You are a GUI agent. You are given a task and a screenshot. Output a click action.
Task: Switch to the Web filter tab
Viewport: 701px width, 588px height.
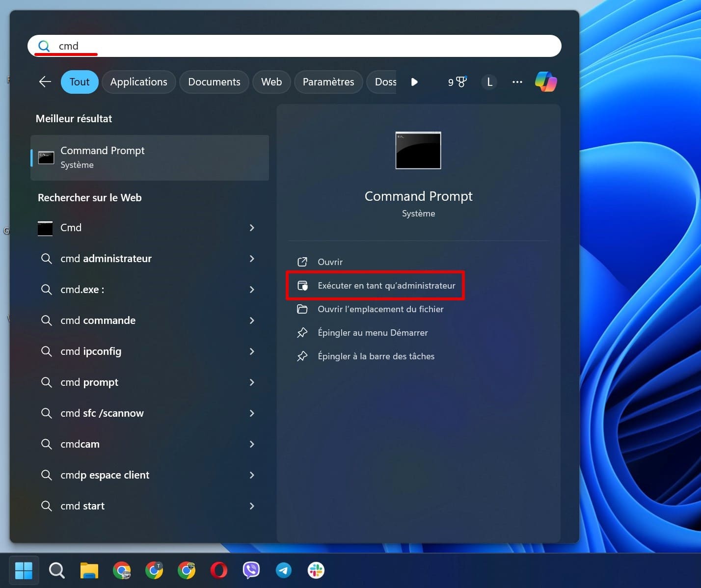271,82
